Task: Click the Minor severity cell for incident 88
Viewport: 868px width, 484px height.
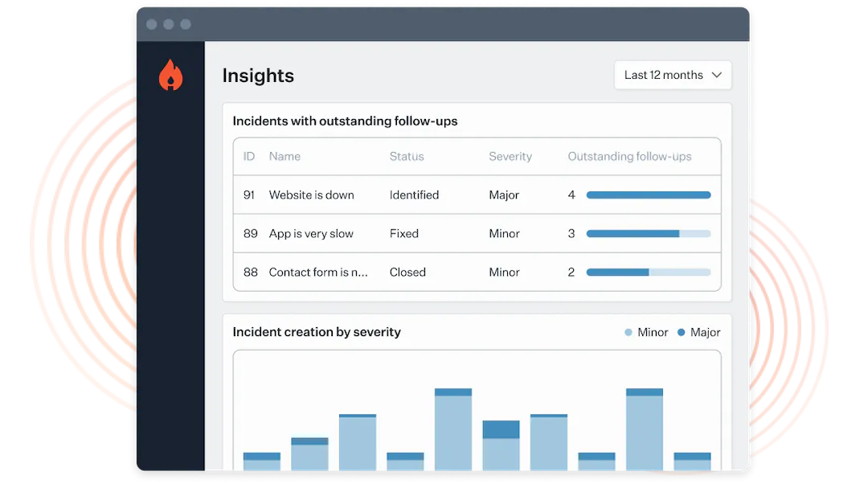Action: [504, 272]
